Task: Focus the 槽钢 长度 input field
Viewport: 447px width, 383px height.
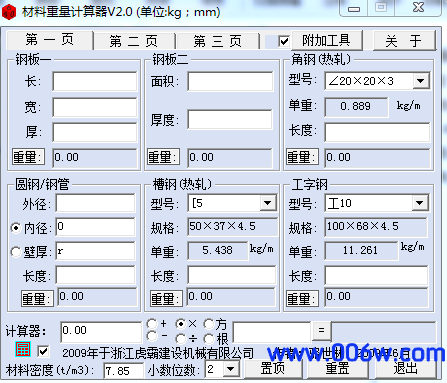Action: click(x=232, y=275)
